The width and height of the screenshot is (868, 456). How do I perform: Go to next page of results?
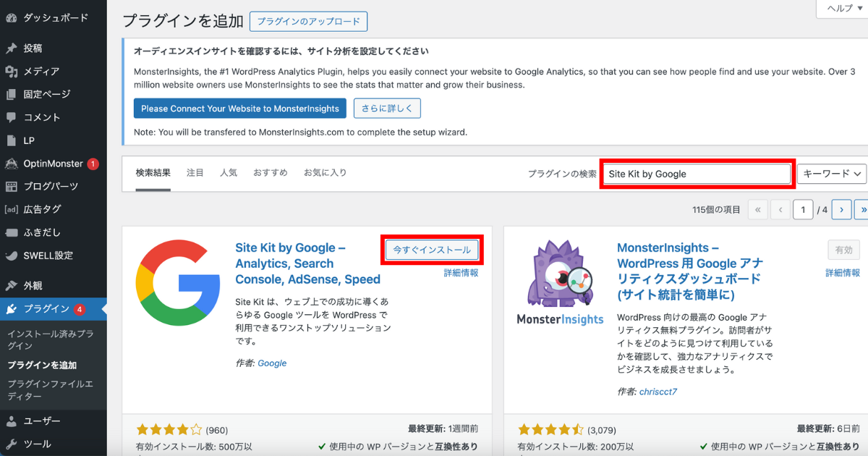[x=841, y=210]
